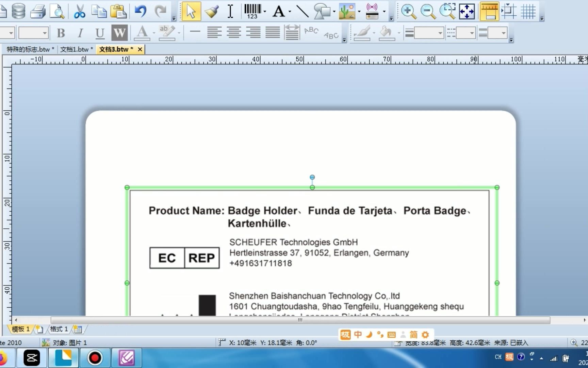Screen dimensions: 588x368
Task: Justify the text fully
Action: 273,33
